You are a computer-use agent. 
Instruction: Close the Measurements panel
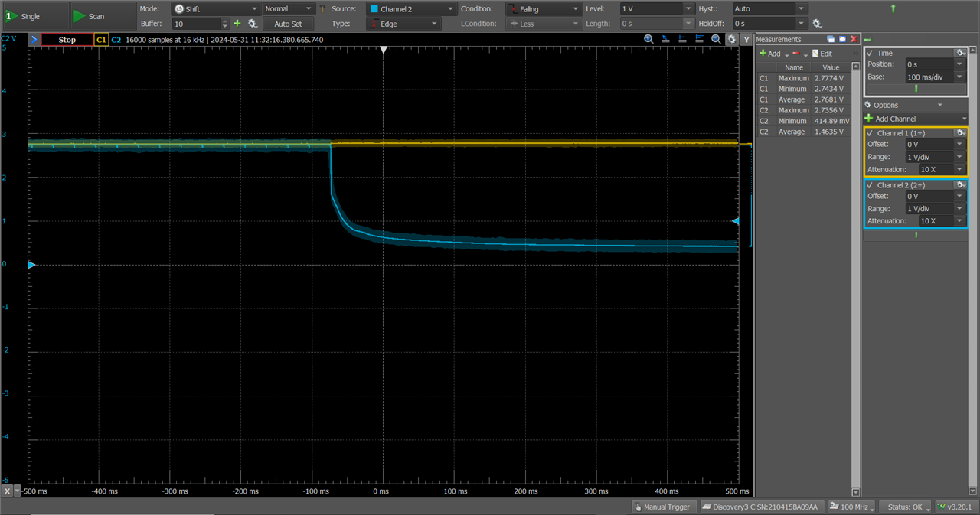point(854,39)
